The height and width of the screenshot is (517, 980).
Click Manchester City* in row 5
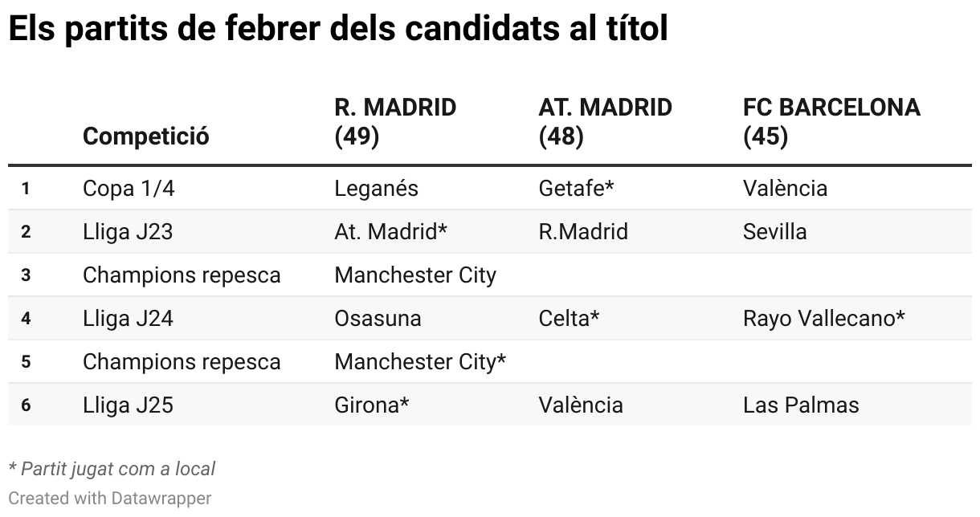point(420,362)
